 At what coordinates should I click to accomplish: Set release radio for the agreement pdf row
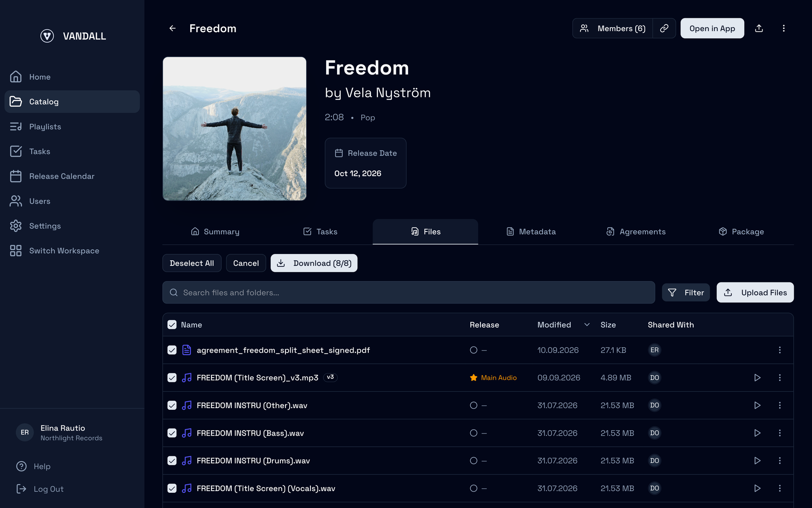[474, 350]
